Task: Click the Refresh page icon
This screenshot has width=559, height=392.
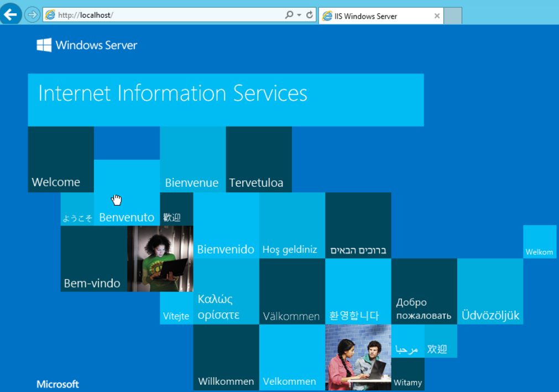Action: tap(310, 15)
